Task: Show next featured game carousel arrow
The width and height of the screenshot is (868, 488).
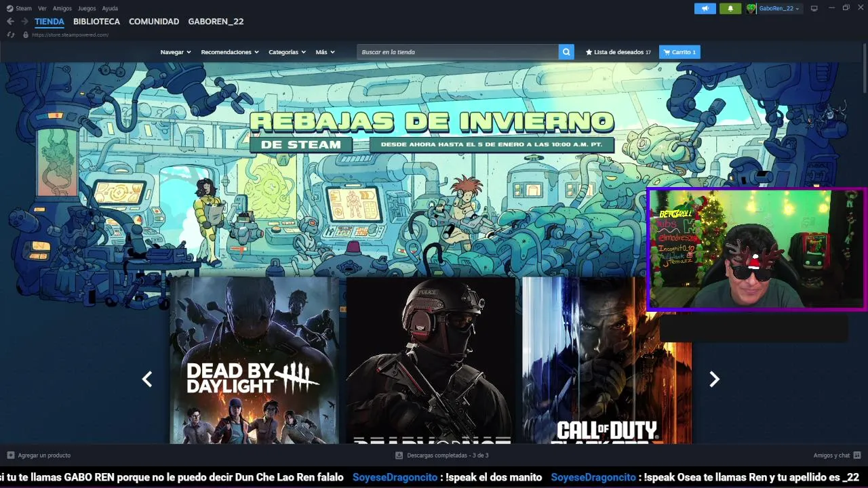Action: tap(714, 380)
